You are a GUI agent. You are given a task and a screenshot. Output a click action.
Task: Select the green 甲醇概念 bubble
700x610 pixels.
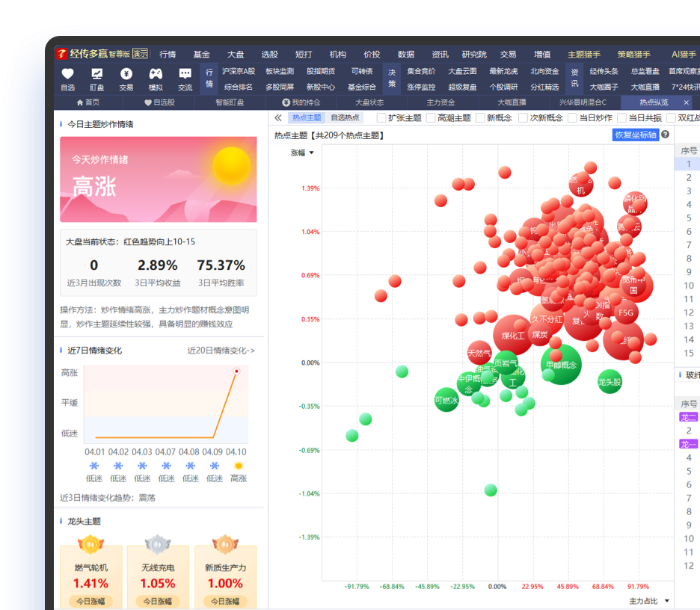coord(561,365)
